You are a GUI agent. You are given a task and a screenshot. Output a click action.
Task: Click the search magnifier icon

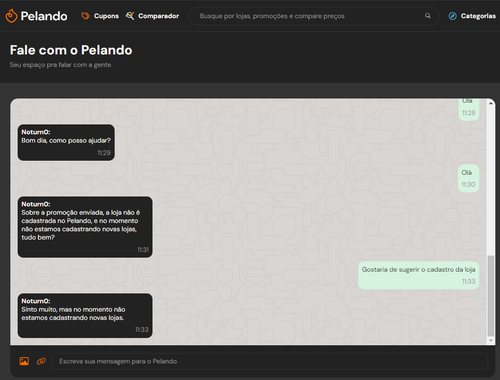(428, 16)
